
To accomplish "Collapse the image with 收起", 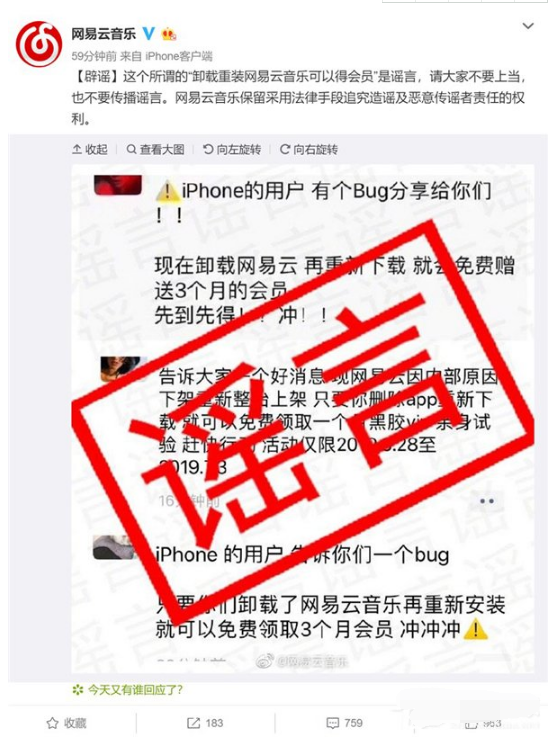I will [90, 150].
